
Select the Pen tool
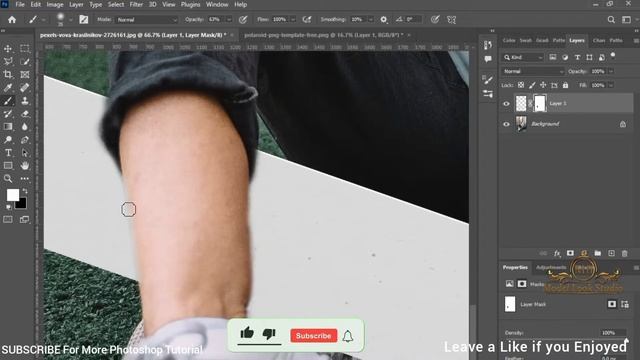click(x=25, y=140)
